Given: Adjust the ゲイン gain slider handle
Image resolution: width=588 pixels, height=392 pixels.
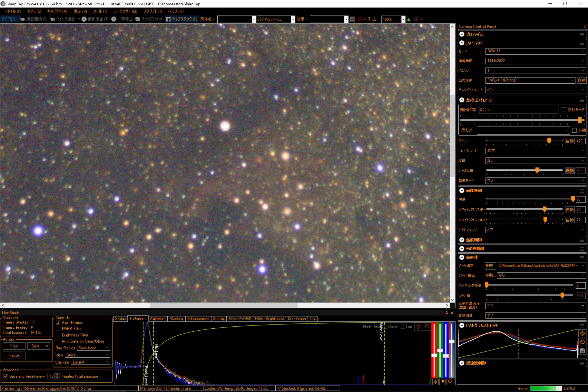Looking at the screenshot, I should click(x=549, y=141).
